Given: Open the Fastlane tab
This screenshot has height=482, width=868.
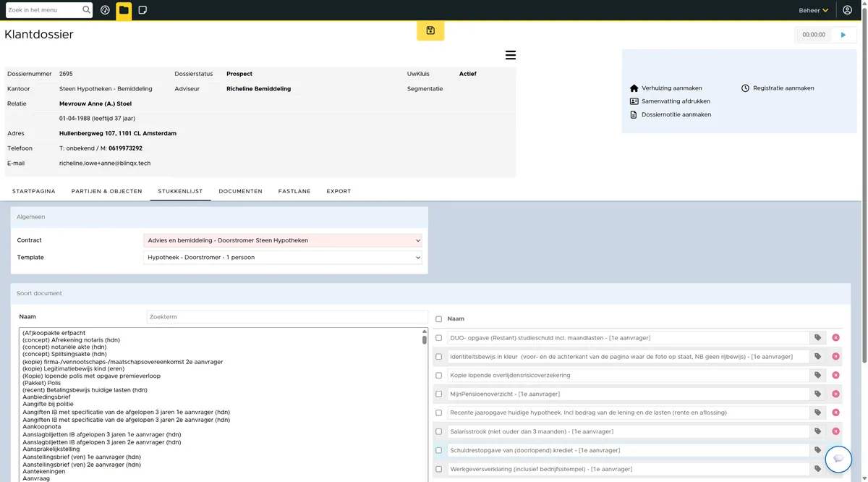Looking at the screenshot, I should pos(294,191).
